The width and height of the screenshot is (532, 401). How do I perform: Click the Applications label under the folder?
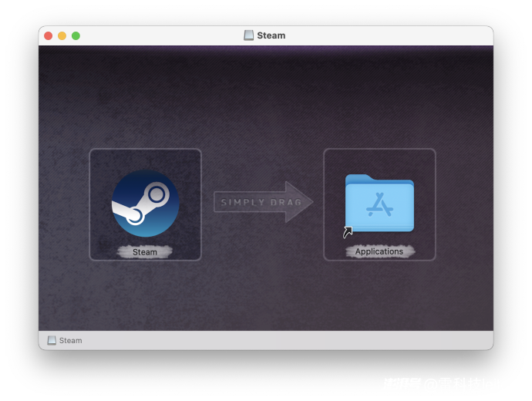coord(379,251)
